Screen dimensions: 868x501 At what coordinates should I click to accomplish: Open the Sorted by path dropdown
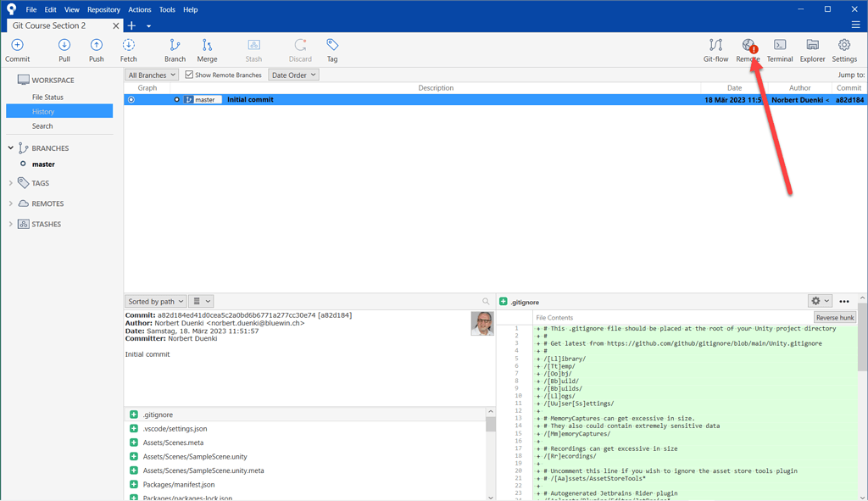pyautogui.click(x=155, y=301)
